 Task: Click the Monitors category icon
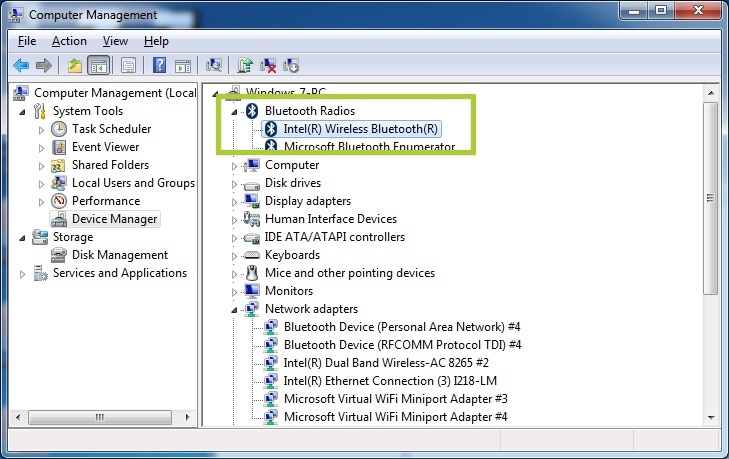252,291
